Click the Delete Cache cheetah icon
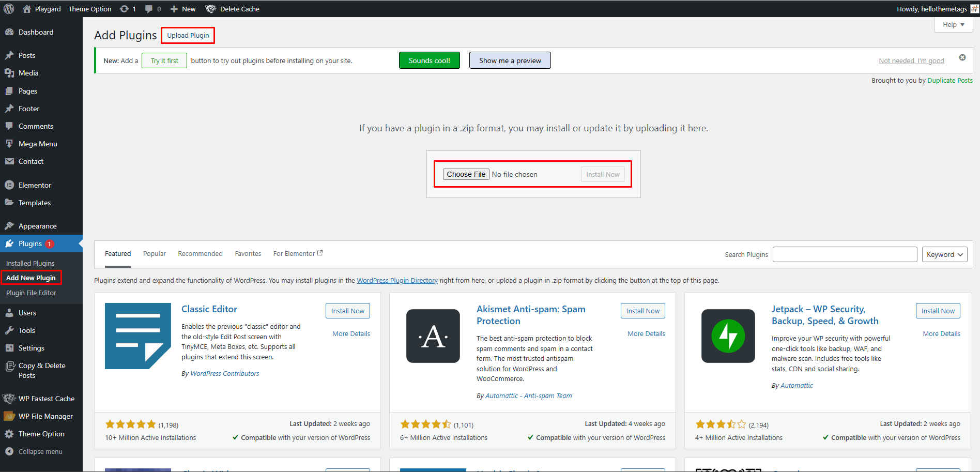980x472 pixels. click(210, 9)
